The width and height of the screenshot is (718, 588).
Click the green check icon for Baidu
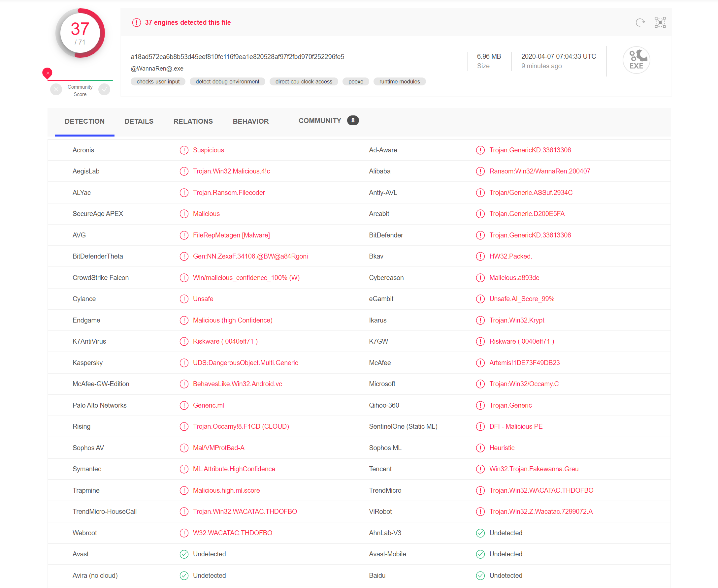pyautogui.click(x=480, y=575)
